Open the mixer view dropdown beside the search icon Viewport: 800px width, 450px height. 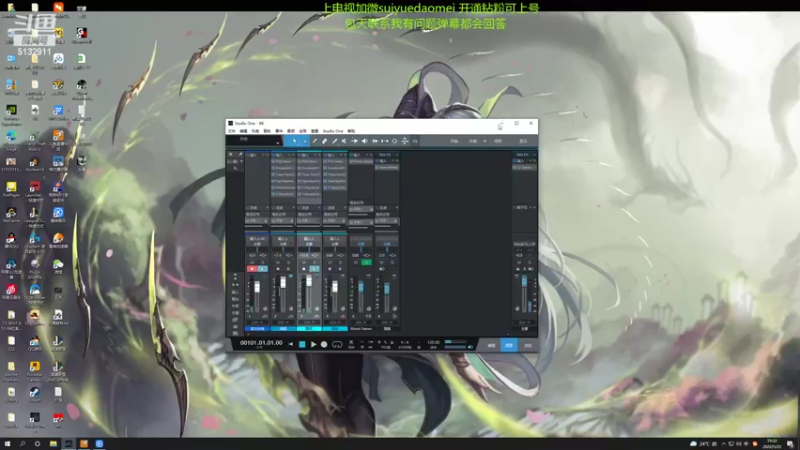pos(241,161)
